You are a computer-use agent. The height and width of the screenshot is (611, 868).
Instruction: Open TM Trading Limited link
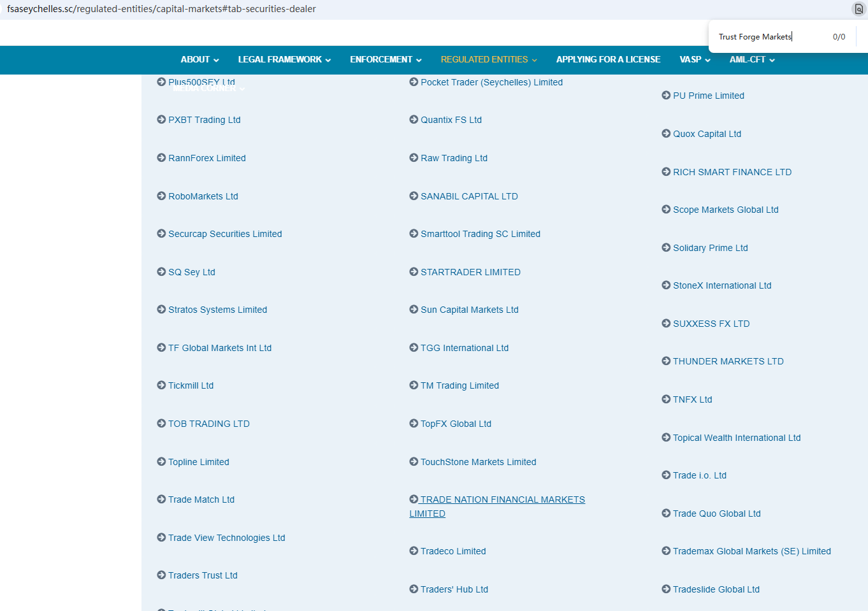tap(459, 385)
